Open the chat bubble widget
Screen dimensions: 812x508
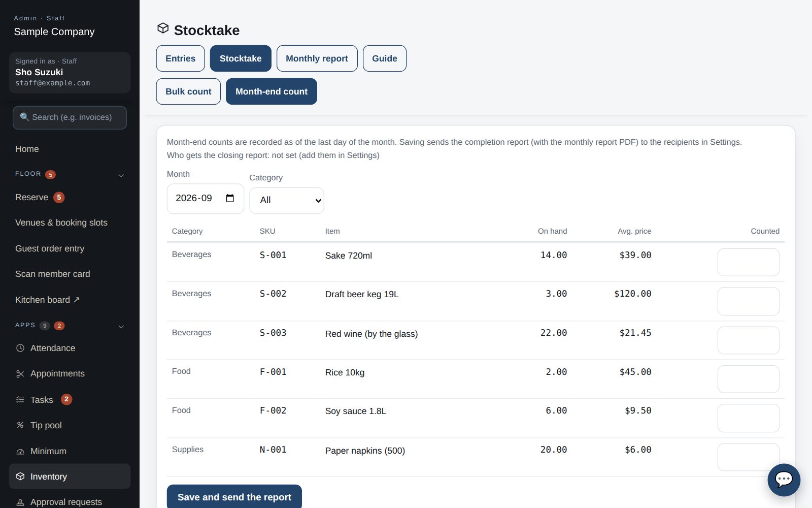click(784, 480)
